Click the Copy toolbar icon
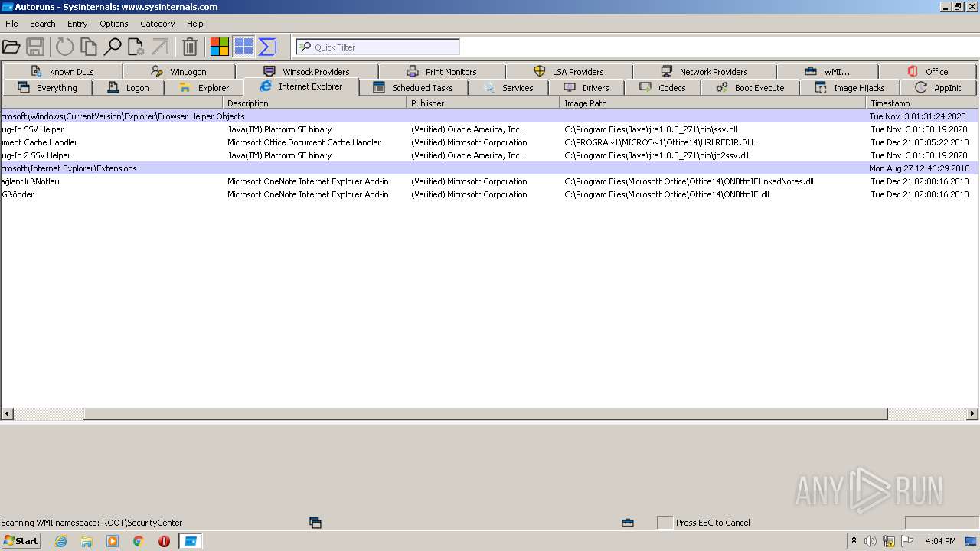The image size is (980, 551). coord(89,47)
